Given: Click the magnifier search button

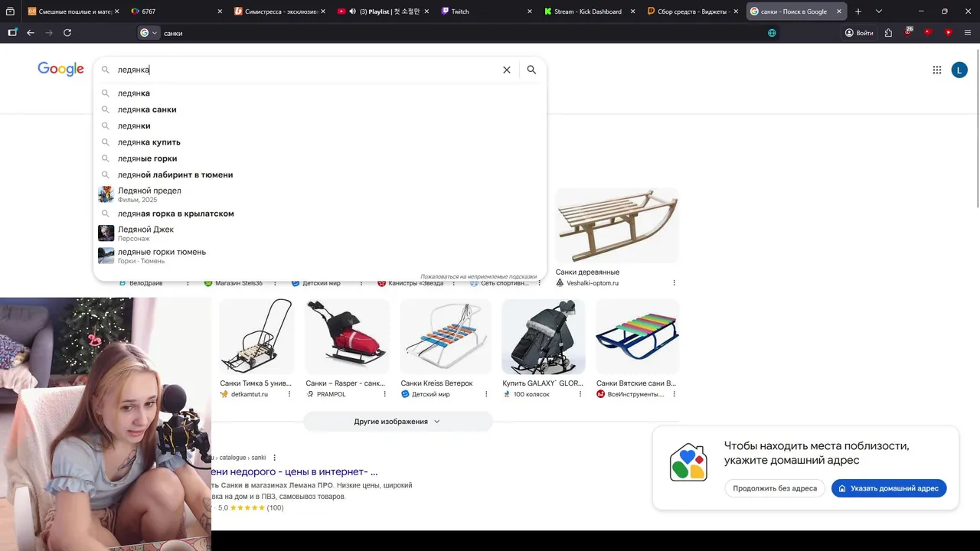Looking at the screenshot, I should 531,70.
